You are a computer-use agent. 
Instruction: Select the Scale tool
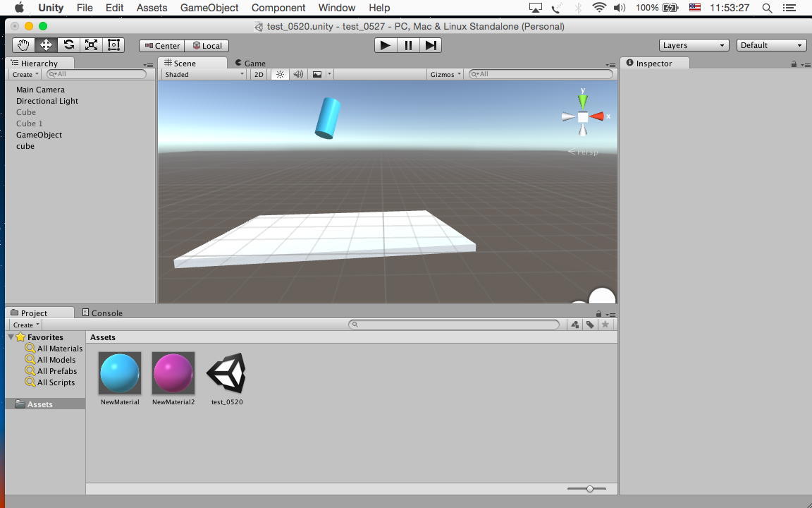[x=91, y=45]
